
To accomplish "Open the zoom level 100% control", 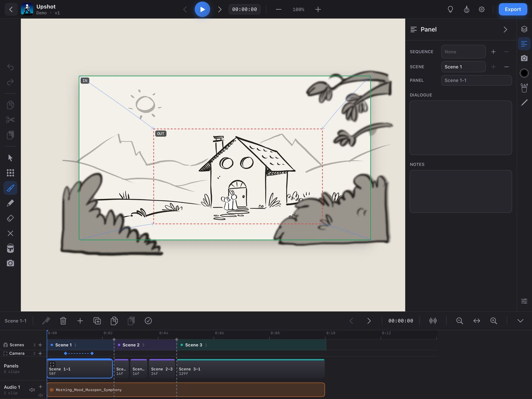I will [x=298, y=9].
